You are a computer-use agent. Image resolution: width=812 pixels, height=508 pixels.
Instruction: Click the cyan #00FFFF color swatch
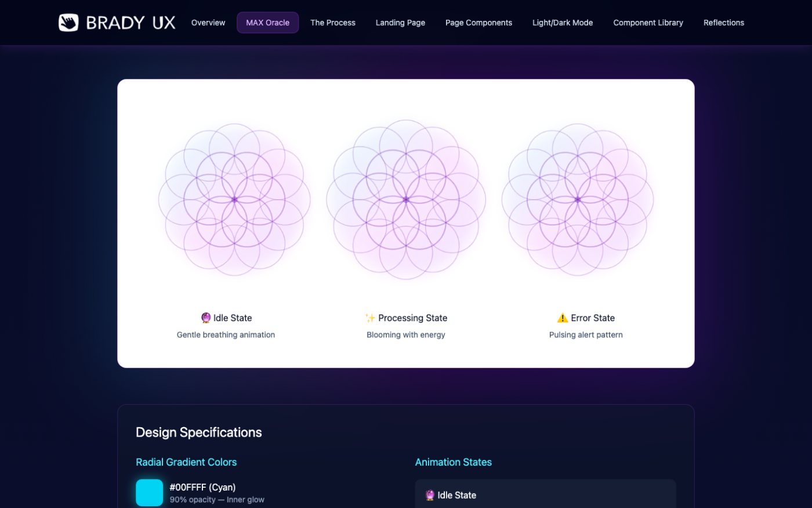[x=150, y=493]
